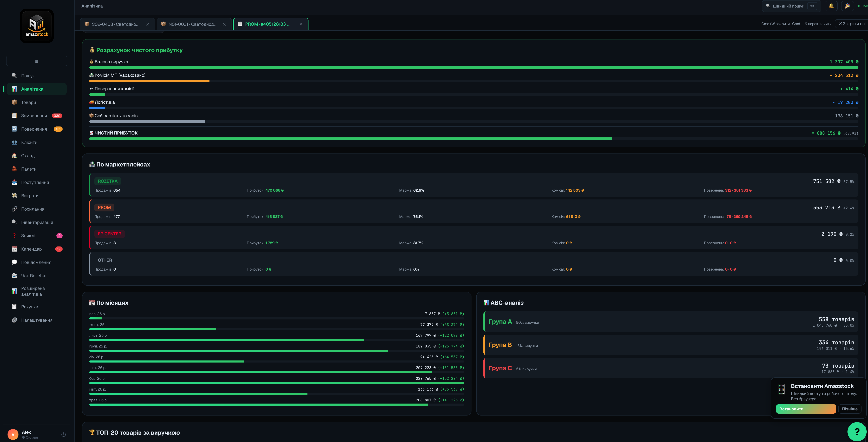The width and height of the screenshot is (868, 442).
Task: Close the S02-0408 tab
Action: pos(148,24)
